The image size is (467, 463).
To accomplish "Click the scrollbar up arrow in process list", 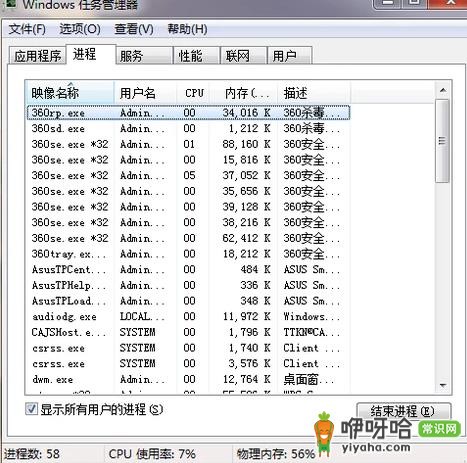I will (x=443, y=90).
